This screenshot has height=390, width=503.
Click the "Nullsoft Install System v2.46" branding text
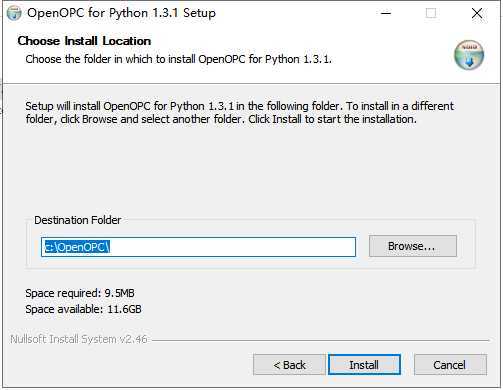pos(79,339)
